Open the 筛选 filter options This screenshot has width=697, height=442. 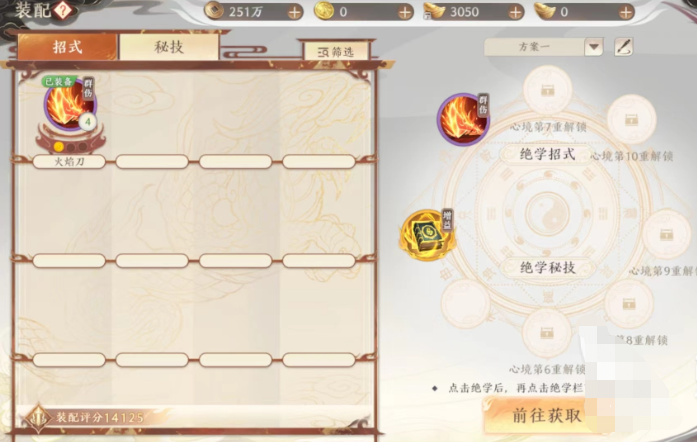click(336, 52)
